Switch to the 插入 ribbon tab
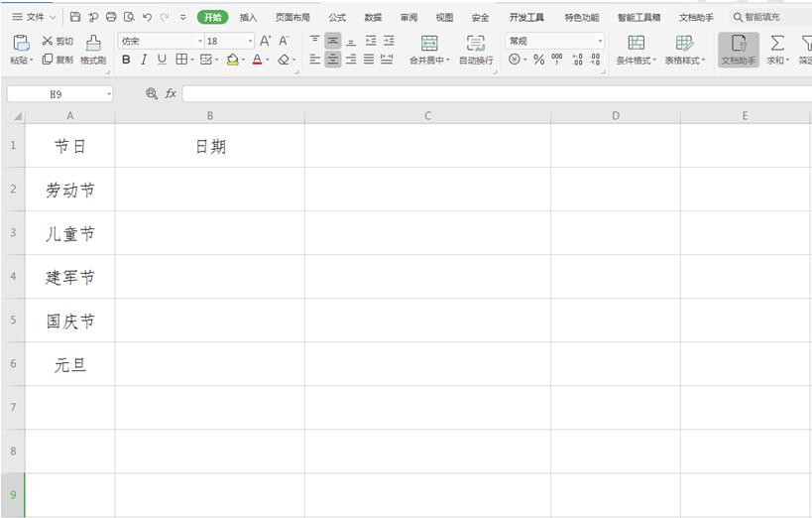The width and height of the screenshot is (812, 518). tap(248, 18)
